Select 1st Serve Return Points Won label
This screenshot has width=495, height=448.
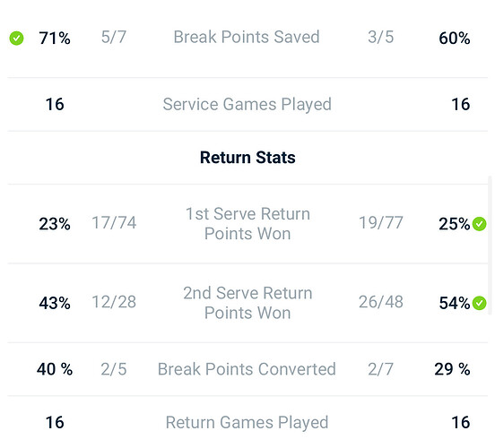247,224
